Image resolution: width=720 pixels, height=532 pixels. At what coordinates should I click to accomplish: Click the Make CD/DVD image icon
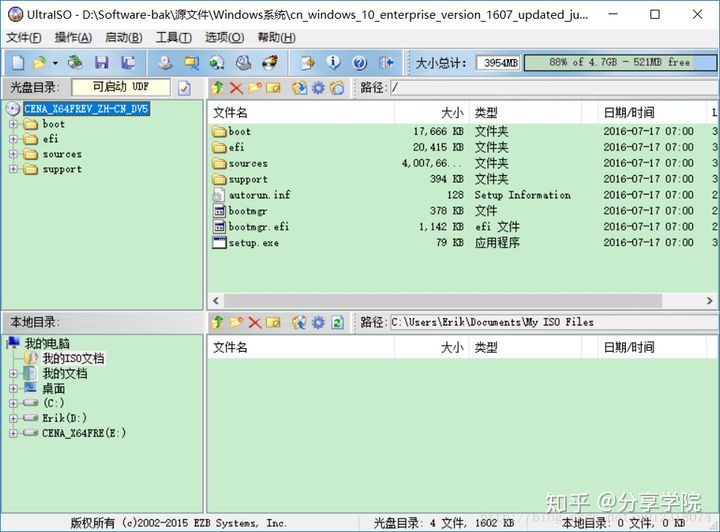pos(165,62)
